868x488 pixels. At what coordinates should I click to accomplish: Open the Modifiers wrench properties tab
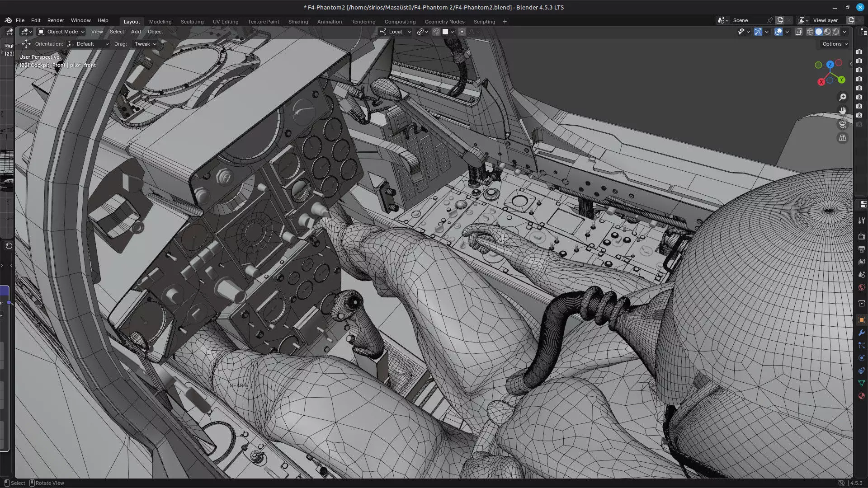tap(861, 333)
